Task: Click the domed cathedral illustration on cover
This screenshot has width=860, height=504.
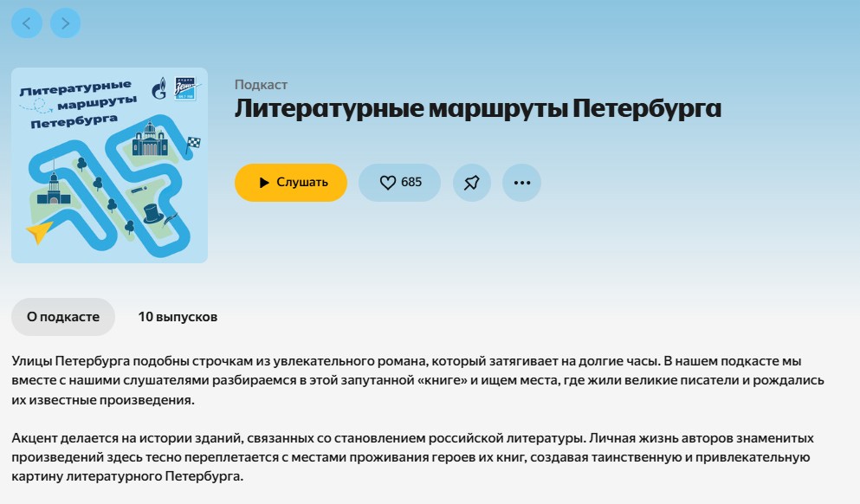Action: (149, 138)
